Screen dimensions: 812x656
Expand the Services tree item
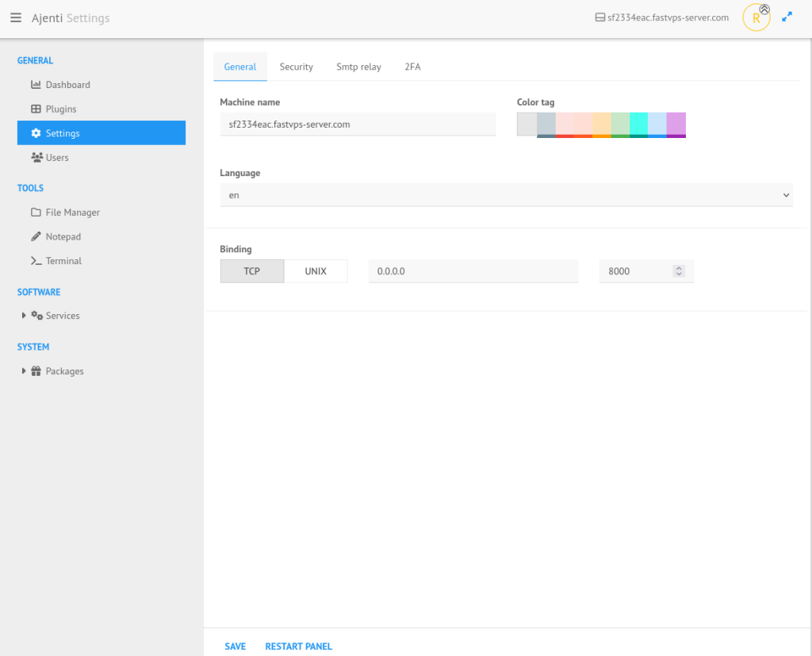point(25,316)
